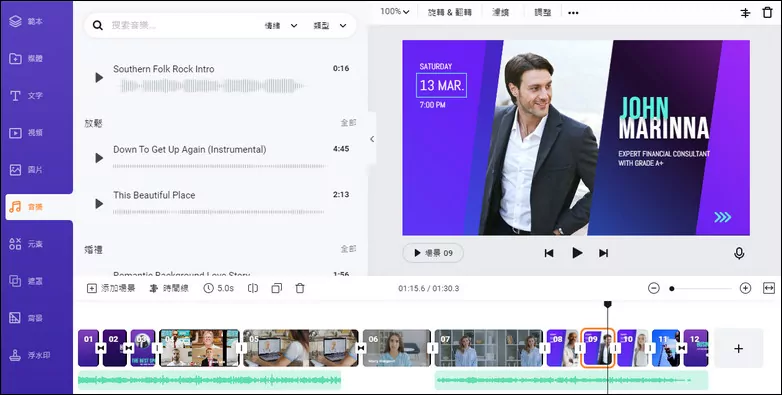Image resolution: width=782 pixels, height=395 pixels.
Task: Open the alignment tool icon beside trash
Action: click(x=745, y=13)
